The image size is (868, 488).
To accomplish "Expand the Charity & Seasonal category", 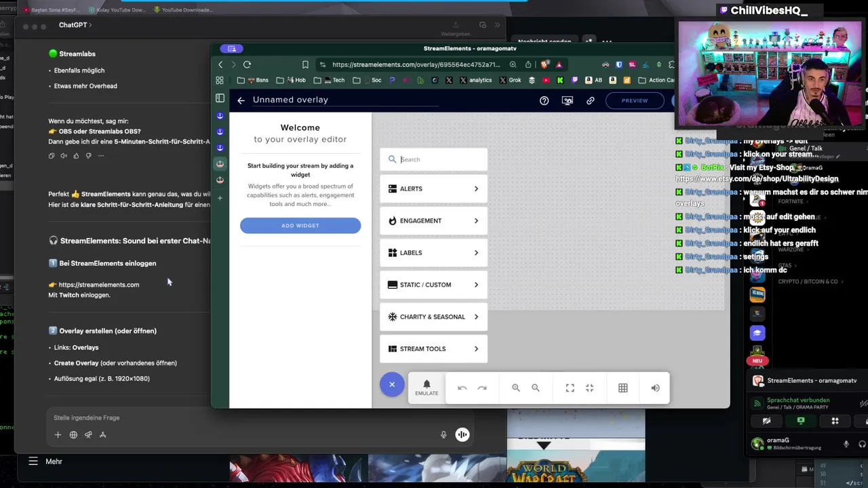I will point(433,317).
